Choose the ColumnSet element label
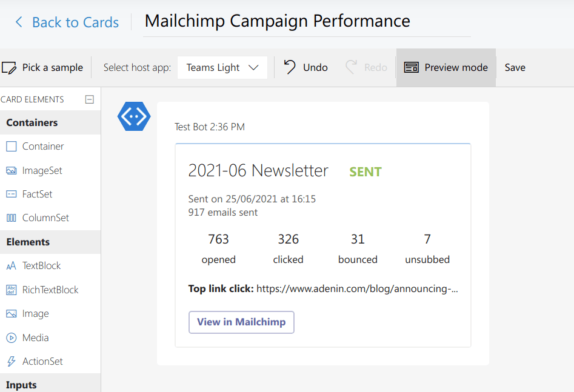The height and width of the screenshot is (392, 574). point(45,218)
